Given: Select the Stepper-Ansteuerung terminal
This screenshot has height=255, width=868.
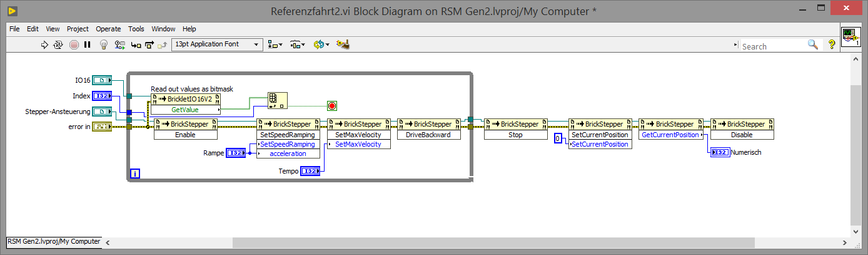Looking at the screenshot, I should [102, 112].
